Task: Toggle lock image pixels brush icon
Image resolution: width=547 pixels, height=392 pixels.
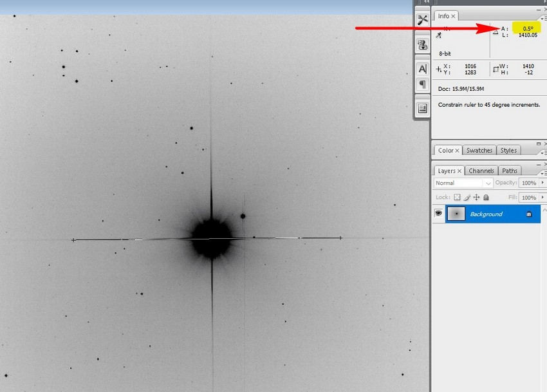Action: [x=467, y=198]
